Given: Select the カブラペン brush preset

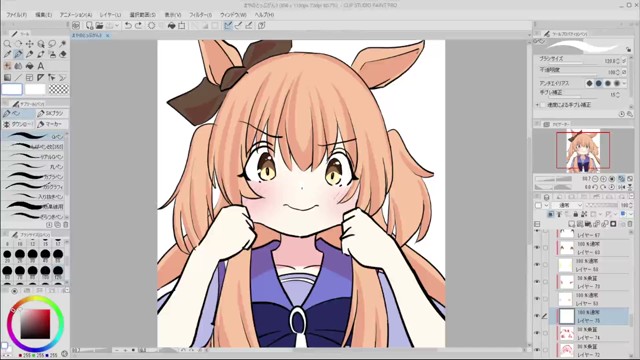Looking at the screenshot, I should click(33, 177).
